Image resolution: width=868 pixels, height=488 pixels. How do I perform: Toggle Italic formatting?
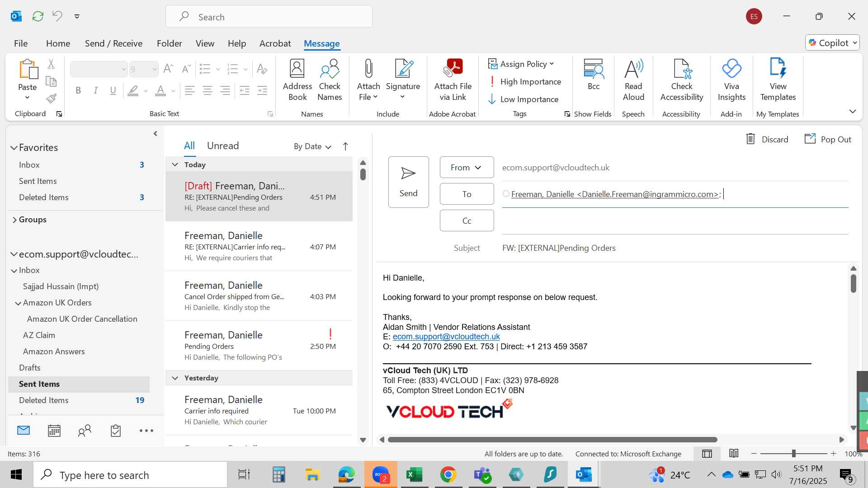96,91
